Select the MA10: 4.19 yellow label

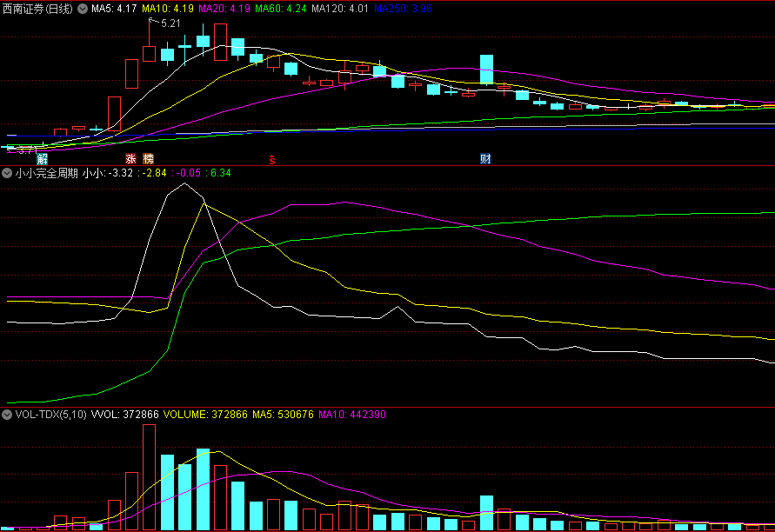click(x=168, y=9)
